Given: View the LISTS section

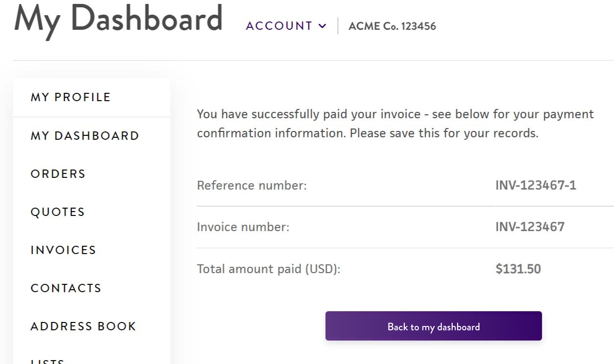Looking at the screenshot, I should 47,362.
